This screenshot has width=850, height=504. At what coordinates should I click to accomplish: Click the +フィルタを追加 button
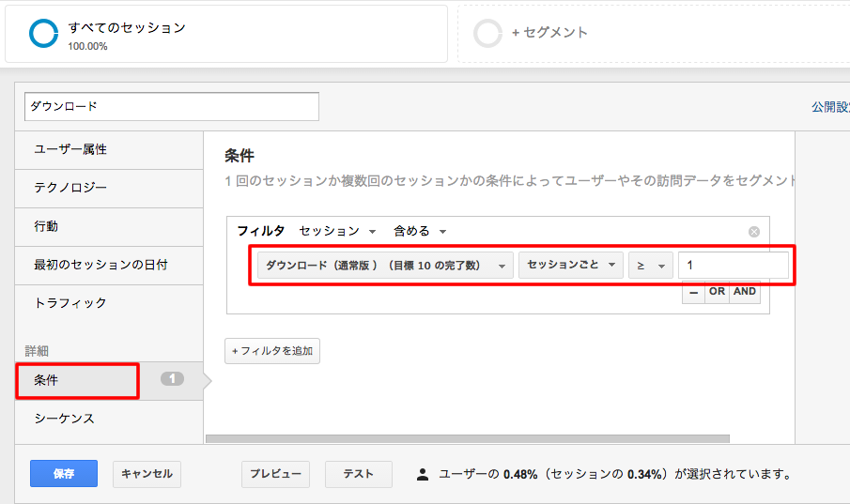click(x=272, y=351)
